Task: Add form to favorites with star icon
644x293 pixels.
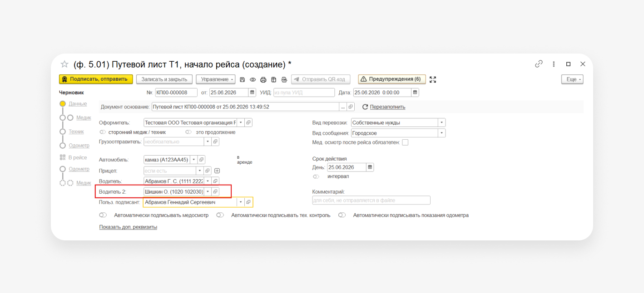Action: [x=64, y=64]
